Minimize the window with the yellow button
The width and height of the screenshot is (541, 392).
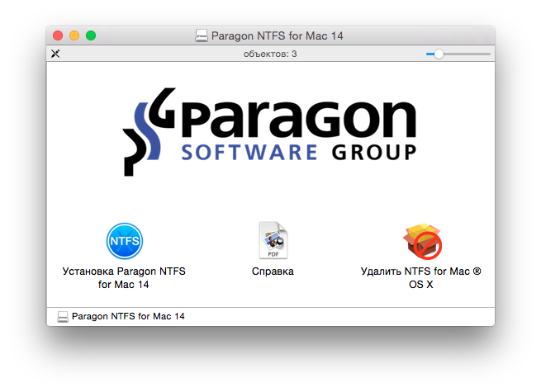74,35
